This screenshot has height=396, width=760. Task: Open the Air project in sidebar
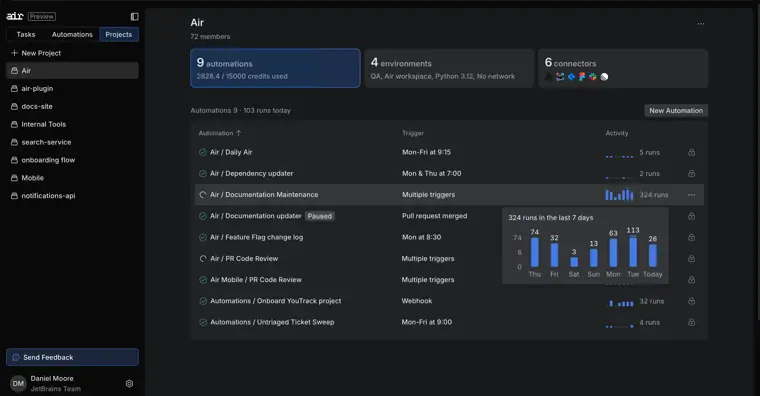pos(72,71)
